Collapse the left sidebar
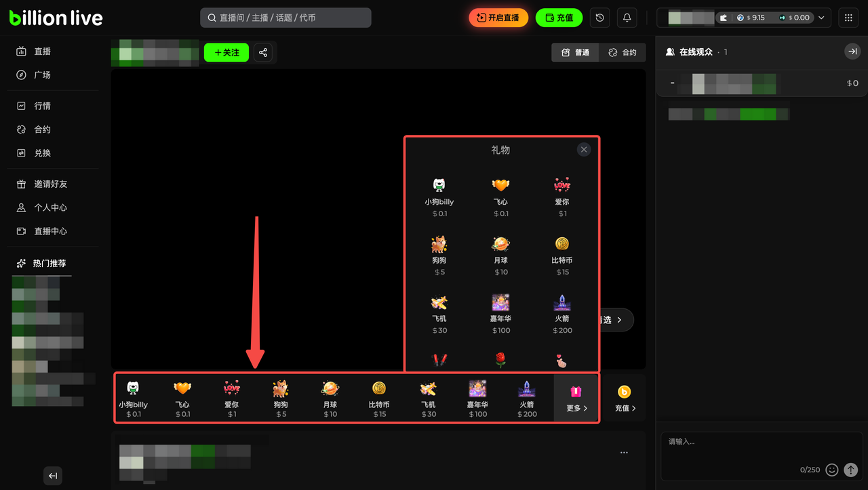 tap(53, 476)
